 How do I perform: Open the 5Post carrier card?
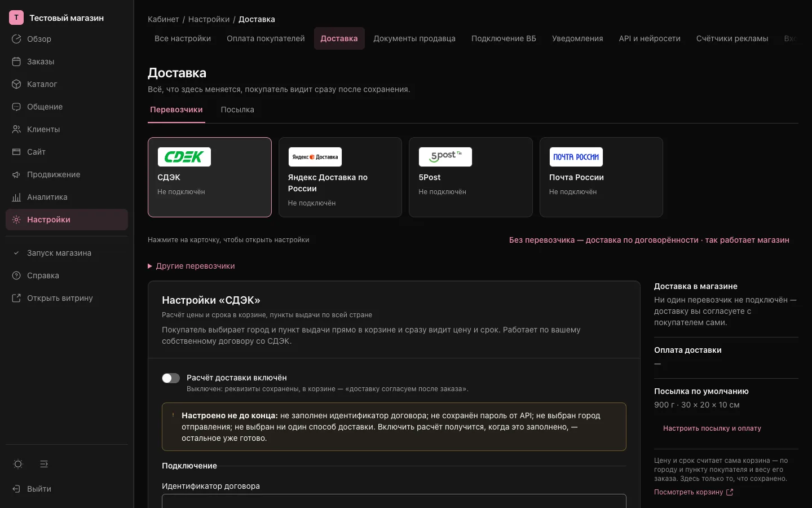(471, 177)
